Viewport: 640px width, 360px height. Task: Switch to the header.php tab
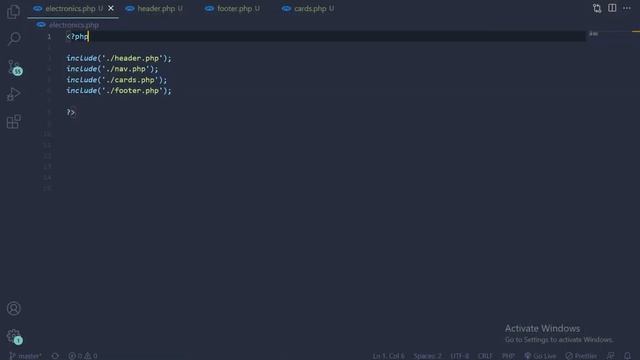[156, 8]
